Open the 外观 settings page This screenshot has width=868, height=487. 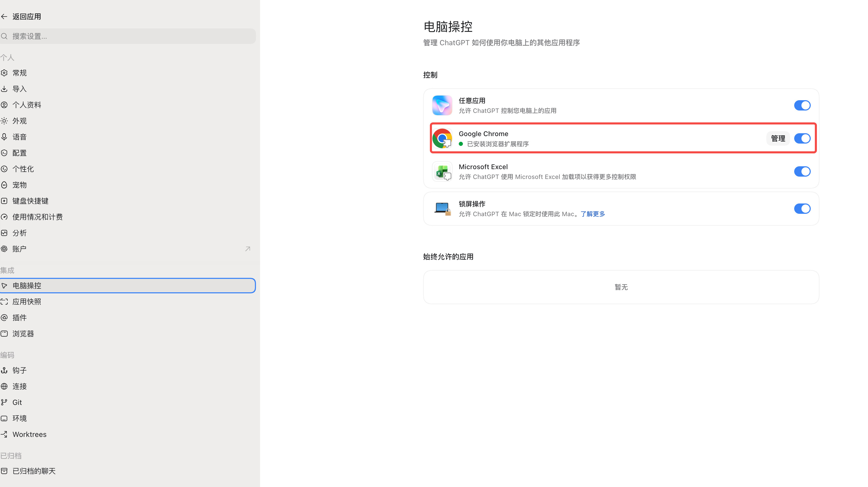coord(128,121)
